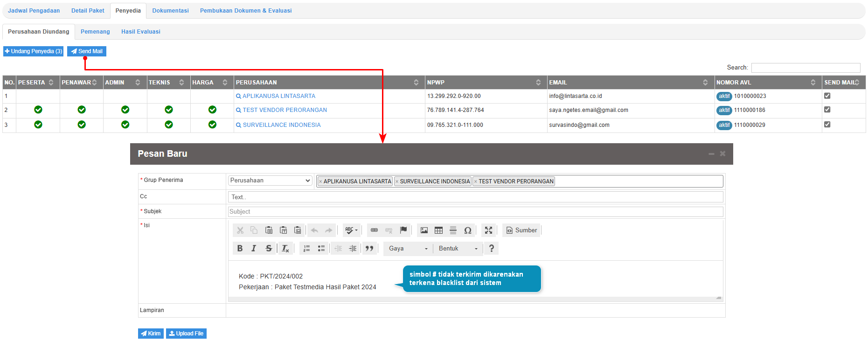Insert a special character (Omega)
Viewport: 868px width, 341px height.
point(467,230)
